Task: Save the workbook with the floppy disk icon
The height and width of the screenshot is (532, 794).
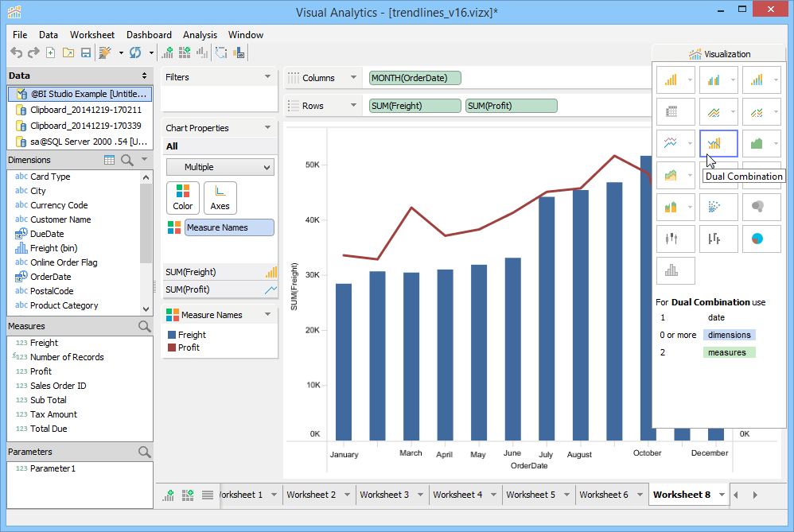Action: click(86, 52)
